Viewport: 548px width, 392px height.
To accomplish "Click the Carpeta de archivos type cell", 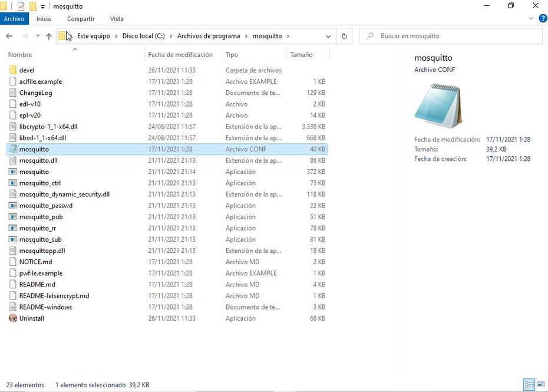I will [253, 70].
